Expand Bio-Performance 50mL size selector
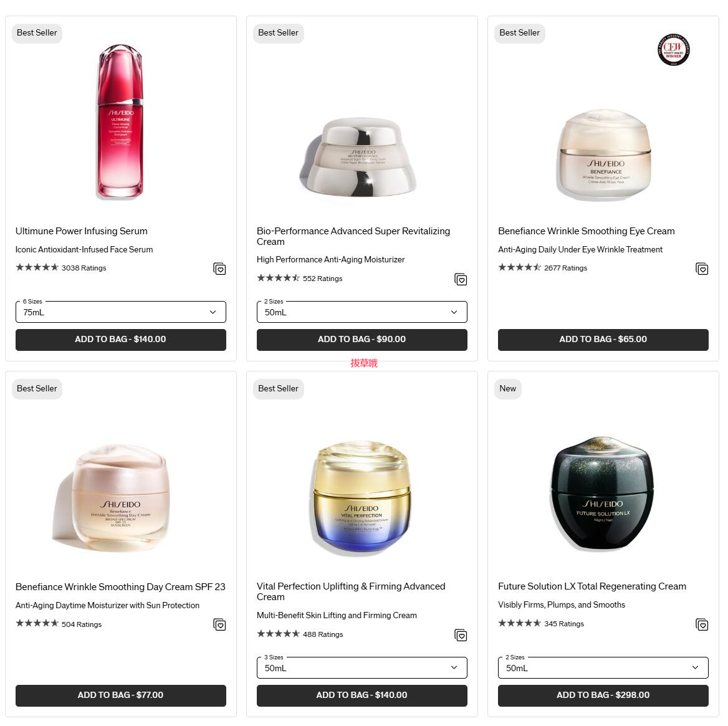Viewport: 728px width, 726px height. click(362, 312)
